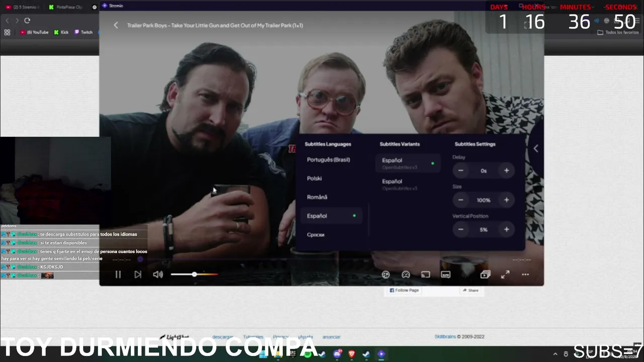Switch to the PintaPiesa Kick tab

tap(67, 7)
